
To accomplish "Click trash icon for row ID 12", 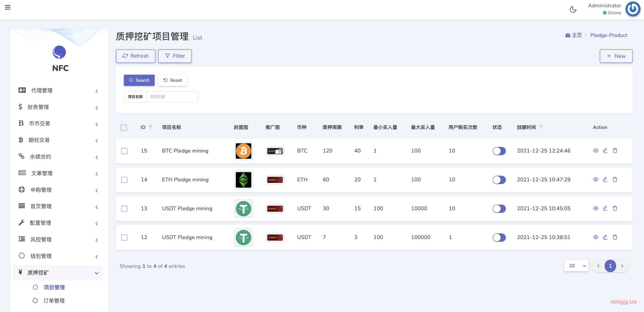I will [615, 237].
